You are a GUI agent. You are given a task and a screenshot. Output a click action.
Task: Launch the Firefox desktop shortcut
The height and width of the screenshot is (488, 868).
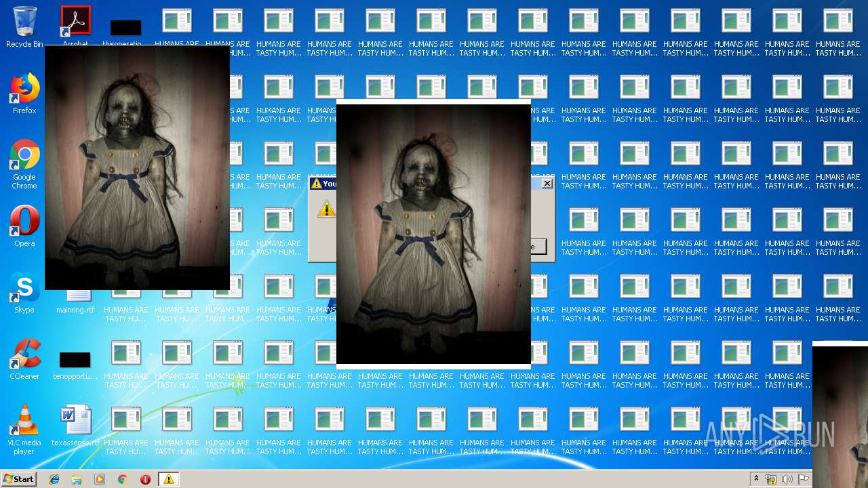click(x=24, y=94)
